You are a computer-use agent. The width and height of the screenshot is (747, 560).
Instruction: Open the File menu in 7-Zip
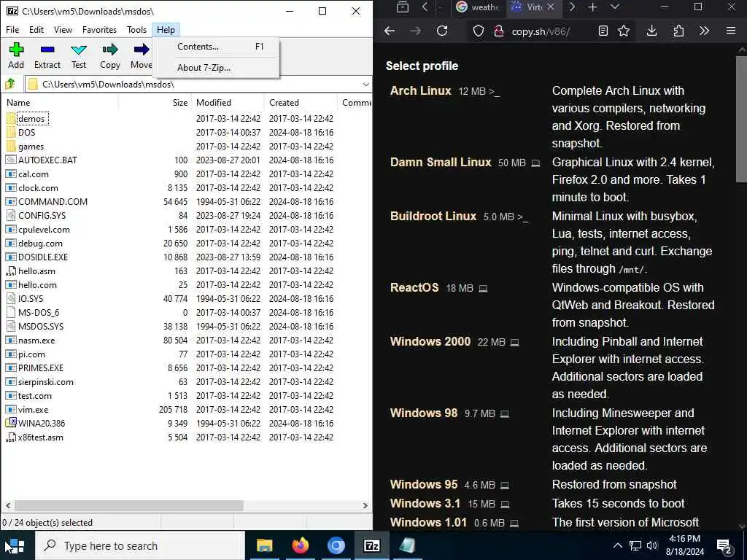coord(12,29)
